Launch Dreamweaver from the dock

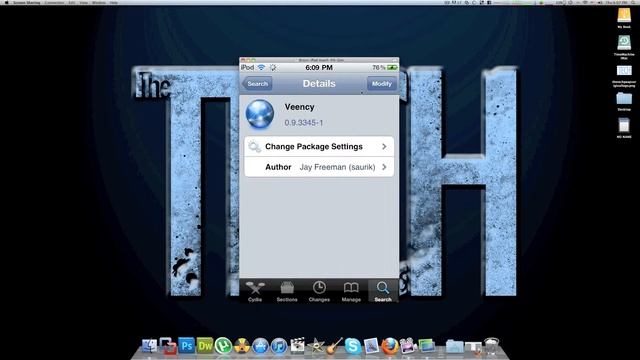tap(205, 346)
